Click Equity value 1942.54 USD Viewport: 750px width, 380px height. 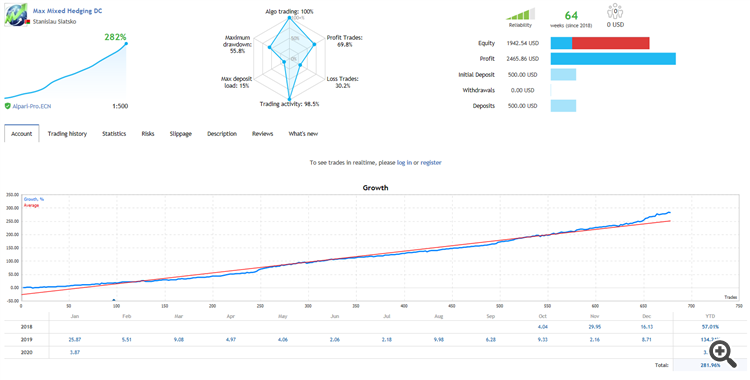pos(522,43)
